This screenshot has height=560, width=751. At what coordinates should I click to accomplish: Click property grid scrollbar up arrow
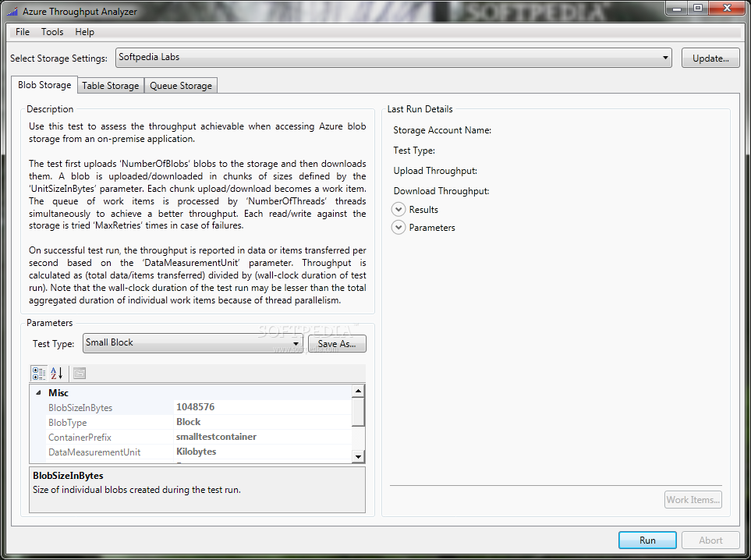click(358, 392)
